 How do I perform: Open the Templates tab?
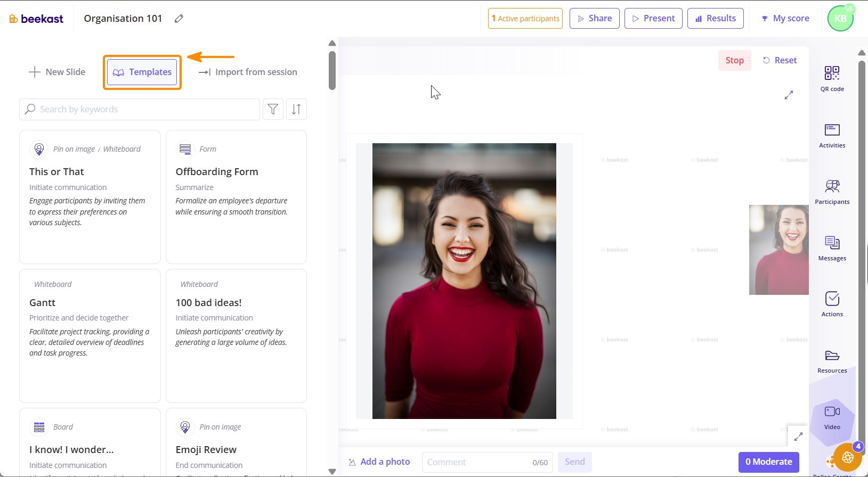[x=142, y=72]
